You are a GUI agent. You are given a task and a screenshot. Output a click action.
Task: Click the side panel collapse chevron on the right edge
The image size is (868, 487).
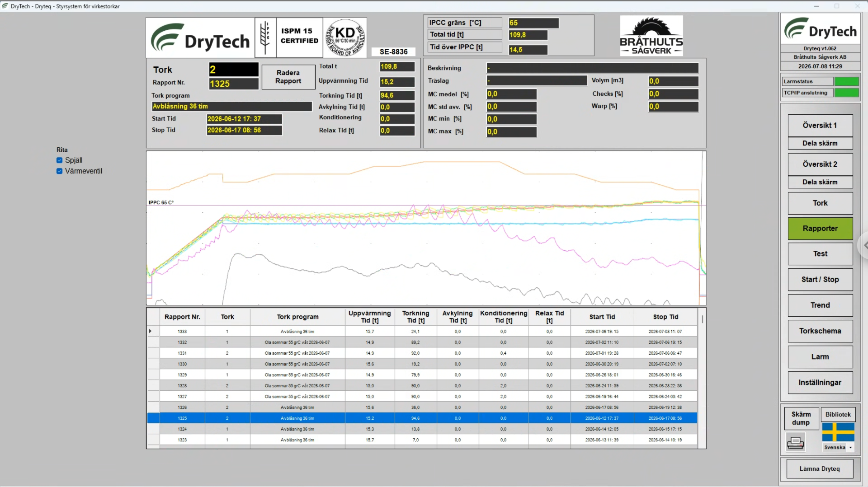[x=864, y=246]
